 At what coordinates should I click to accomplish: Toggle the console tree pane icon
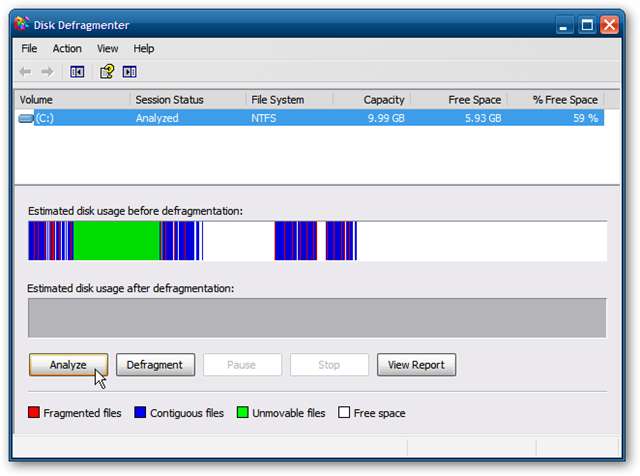point(77,71)
